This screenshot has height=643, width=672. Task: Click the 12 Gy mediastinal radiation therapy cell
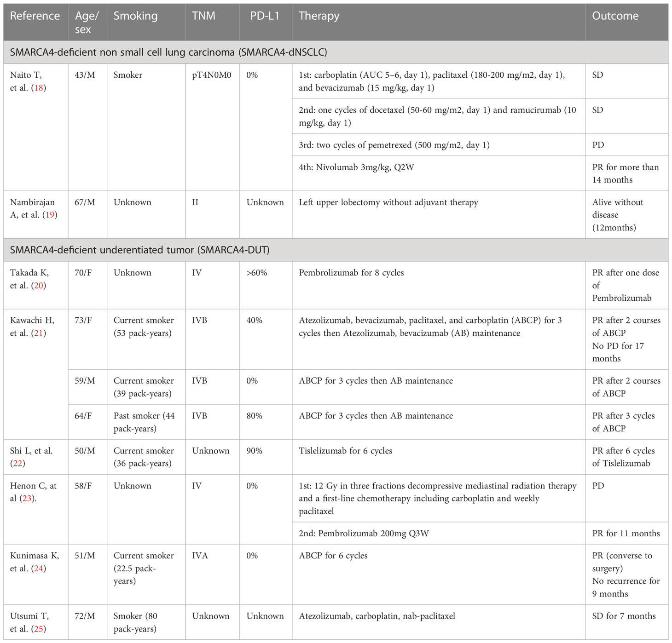(439, 499)
